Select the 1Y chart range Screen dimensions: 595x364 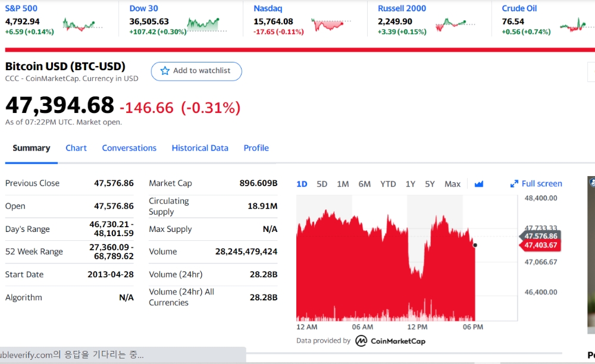(x=410, y=184)
